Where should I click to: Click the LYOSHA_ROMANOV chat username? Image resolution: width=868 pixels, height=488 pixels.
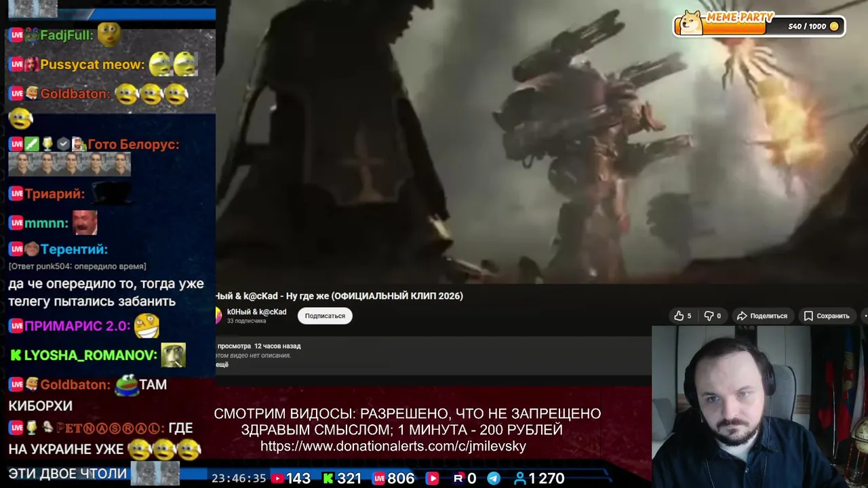click(x=90, y=355)
